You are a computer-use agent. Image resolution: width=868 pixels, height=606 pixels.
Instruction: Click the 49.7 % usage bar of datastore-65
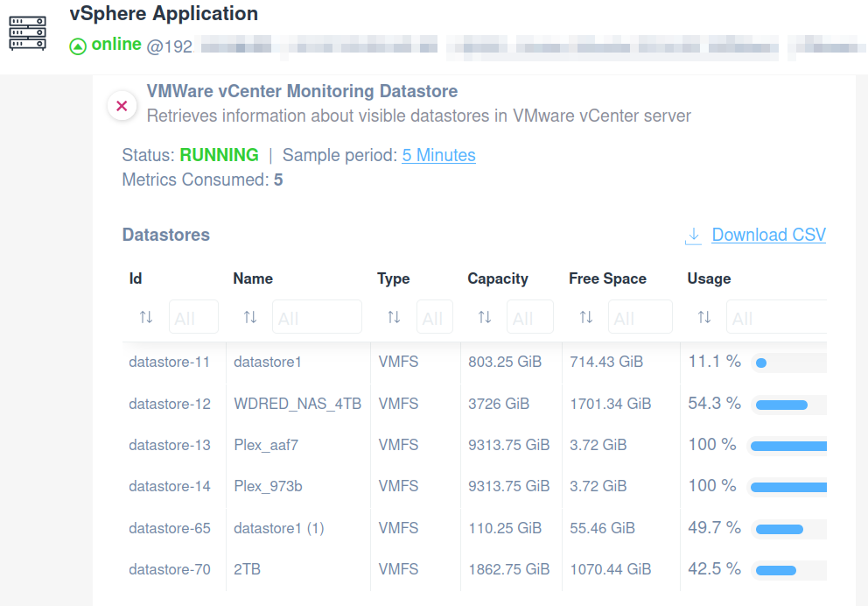788,529
